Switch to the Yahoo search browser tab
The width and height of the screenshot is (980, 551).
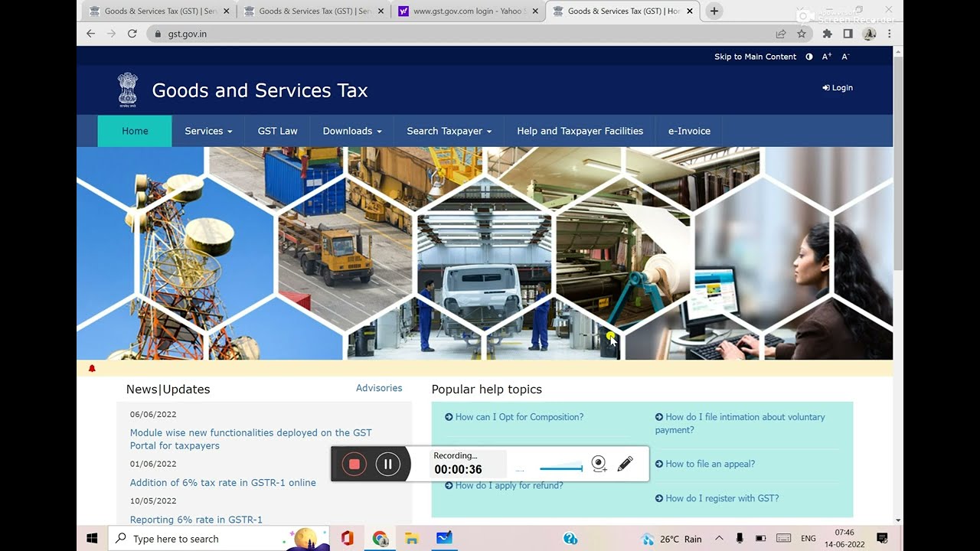point(468,11)
